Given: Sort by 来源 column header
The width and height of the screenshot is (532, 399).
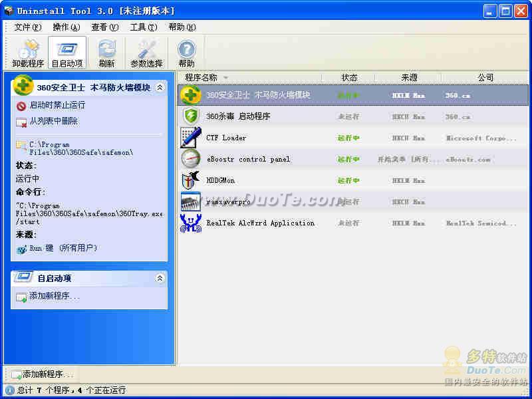Looking at the screenshot, I should click(x=409, y=78).
